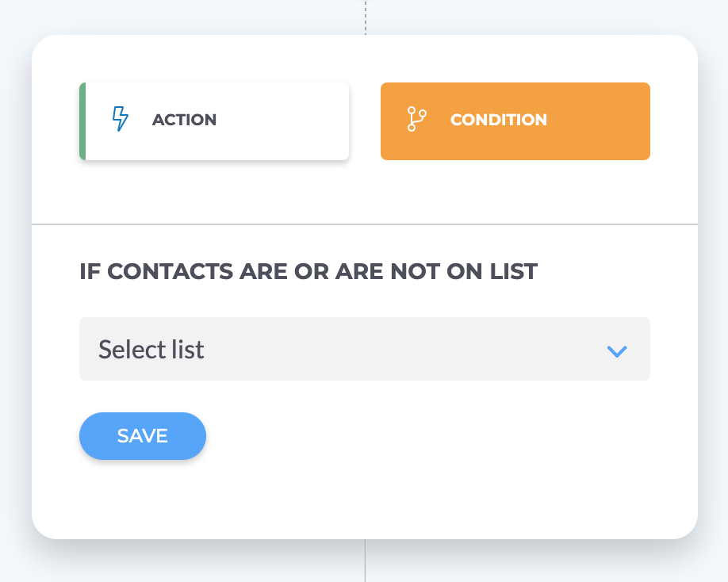
Task: Select the orange Condition tab
Action: pos(515,121)
